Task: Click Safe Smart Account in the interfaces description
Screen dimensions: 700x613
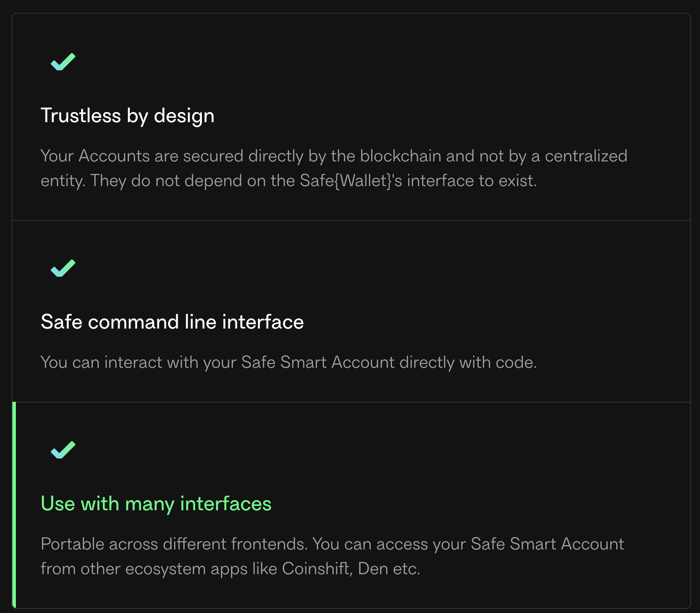Action: point(547,544)
